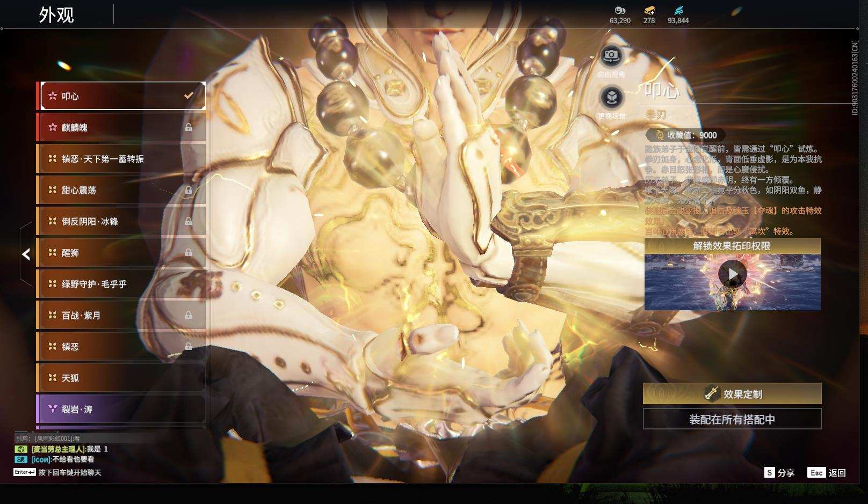This screenshot has width=868, height=504.
Task: Click the free camera view icon
Action: [611, 55]
